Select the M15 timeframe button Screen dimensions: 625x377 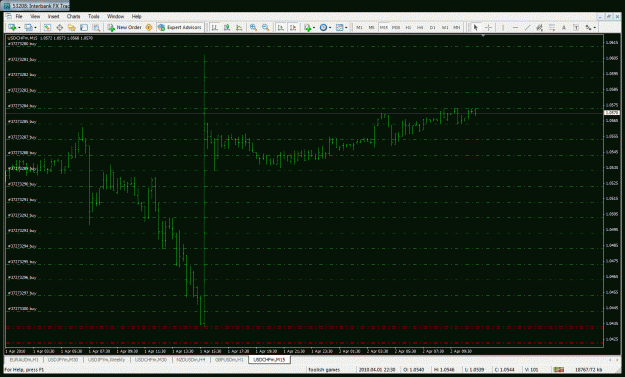click(x=383, y=27)
